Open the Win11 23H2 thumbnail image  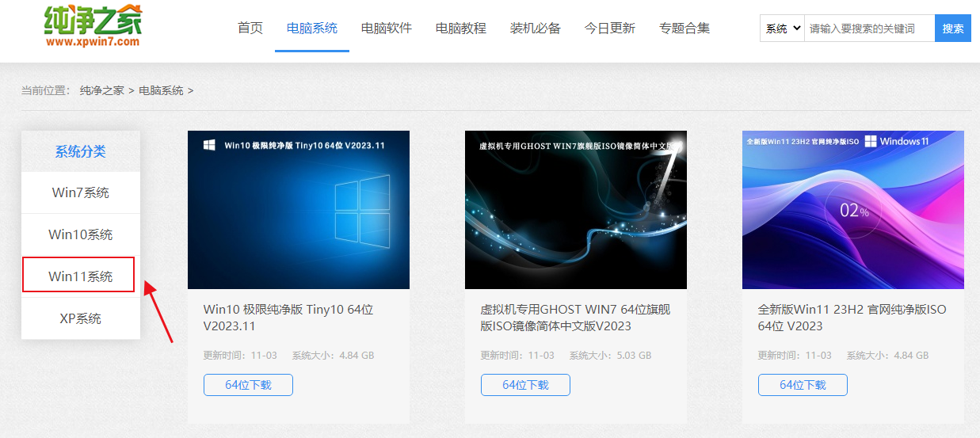click(853, 210)
